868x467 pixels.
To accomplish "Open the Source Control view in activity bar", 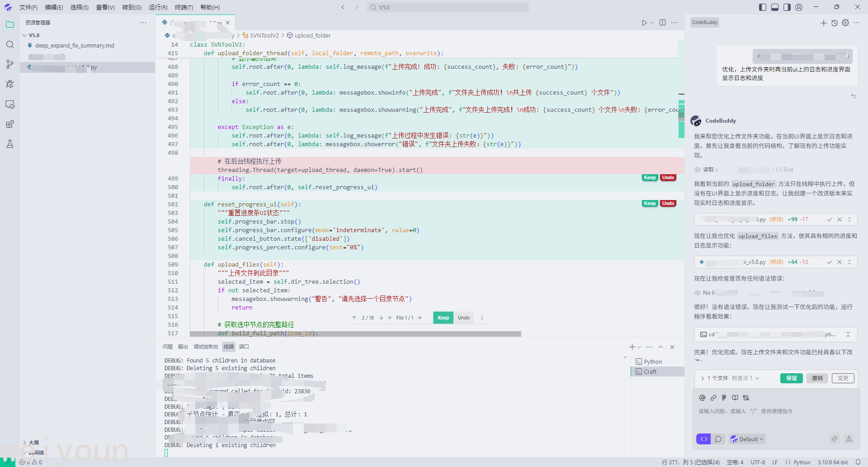I will pos(10,64).
